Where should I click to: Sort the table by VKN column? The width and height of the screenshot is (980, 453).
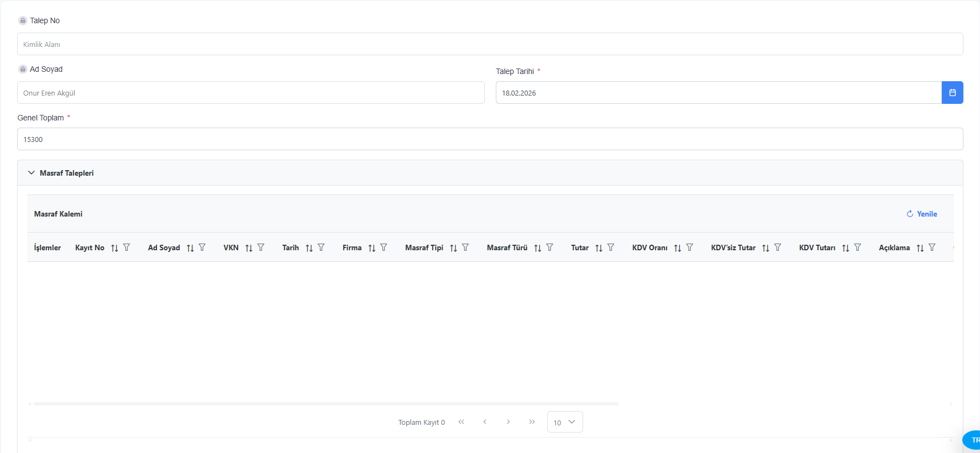pos(249,248)
